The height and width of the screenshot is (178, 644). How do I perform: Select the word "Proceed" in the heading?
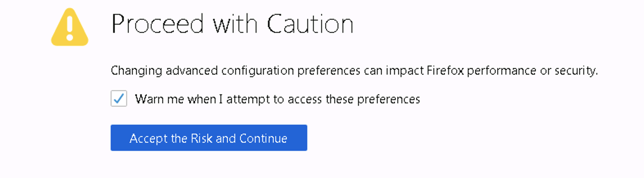tap(157, 24)
